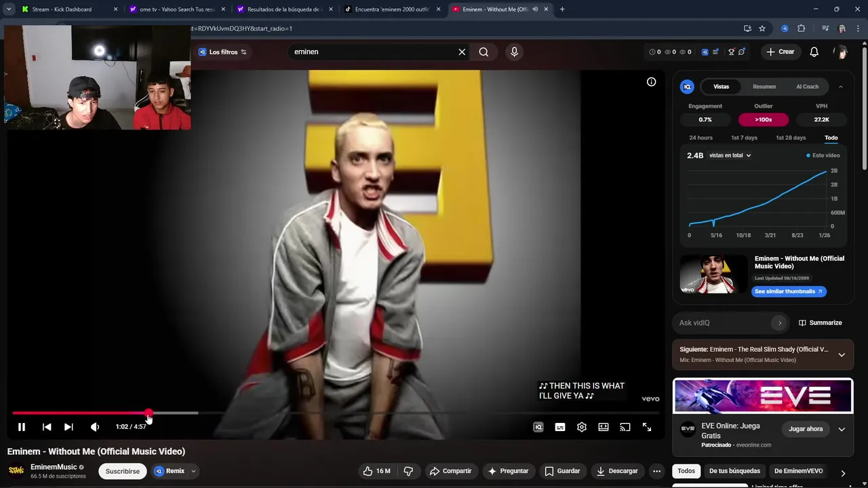This screenshot has height=488, width=868.
Task: Open vidIQ list icon in top bar
Action: click(x=715, y=52)
